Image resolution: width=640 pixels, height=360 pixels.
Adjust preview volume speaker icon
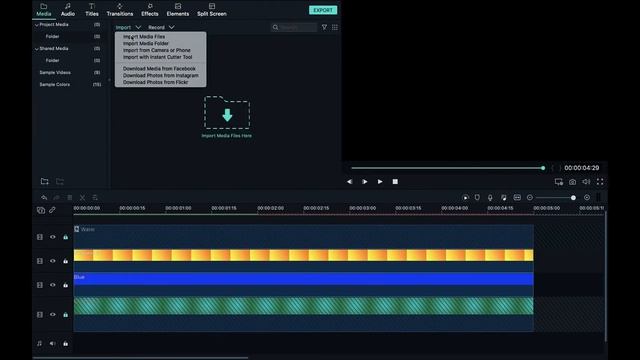click(x=586, y=182)
